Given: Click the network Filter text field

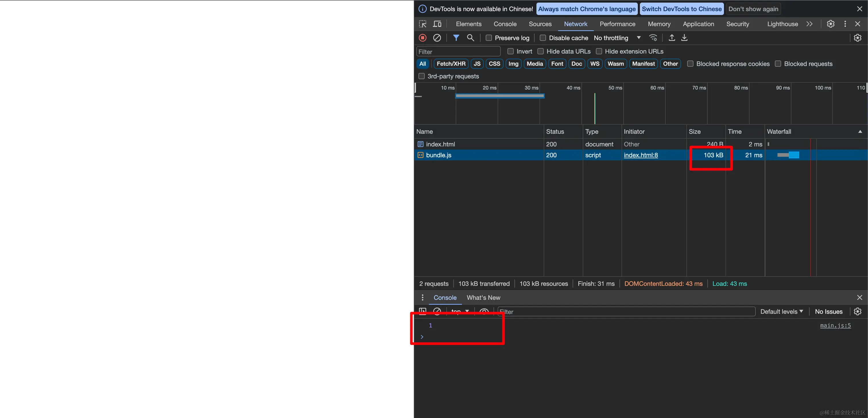Looking at the screenshot, I should (x=458, y=52).
